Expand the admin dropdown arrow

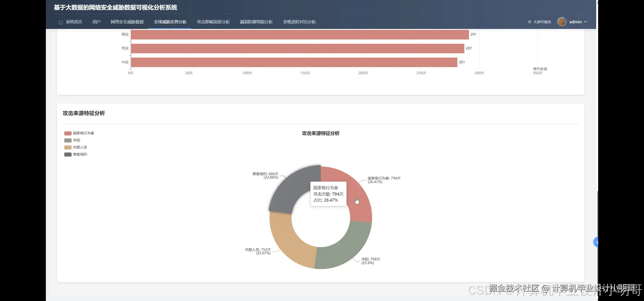585,22
